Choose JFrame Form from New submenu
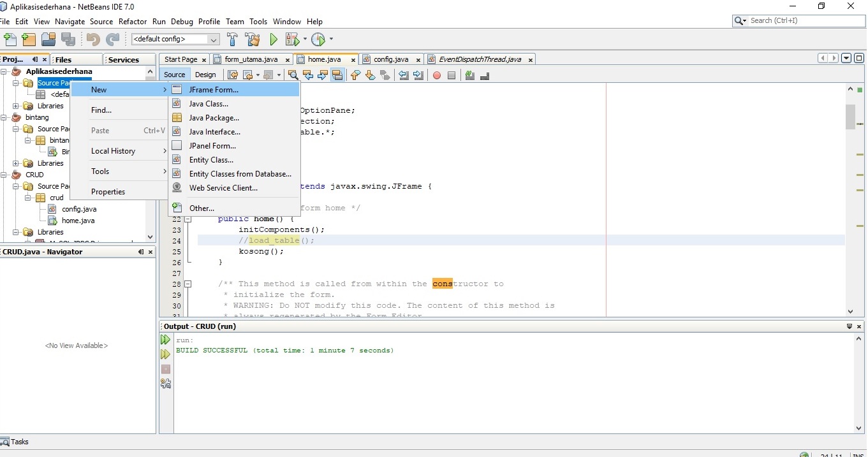Screen dimensions: 868x457 (214, 90)
